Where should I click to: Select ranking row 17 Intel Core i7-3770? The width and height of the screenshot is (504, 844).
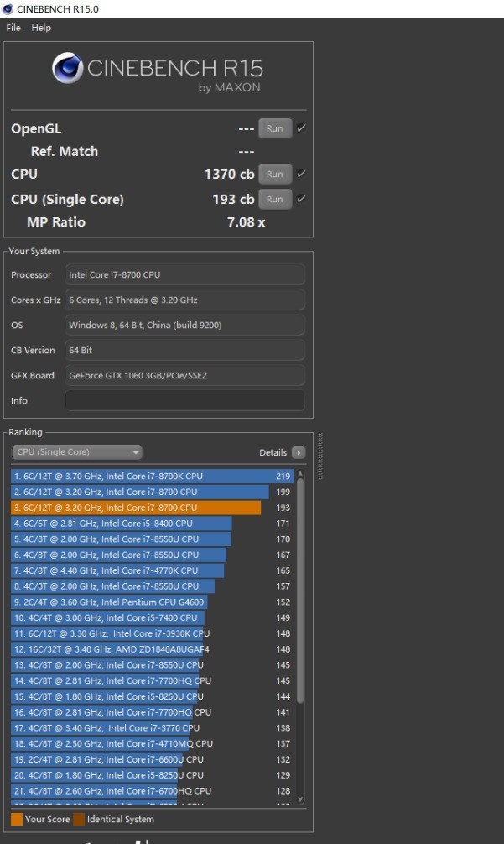[x=153, y=727]
